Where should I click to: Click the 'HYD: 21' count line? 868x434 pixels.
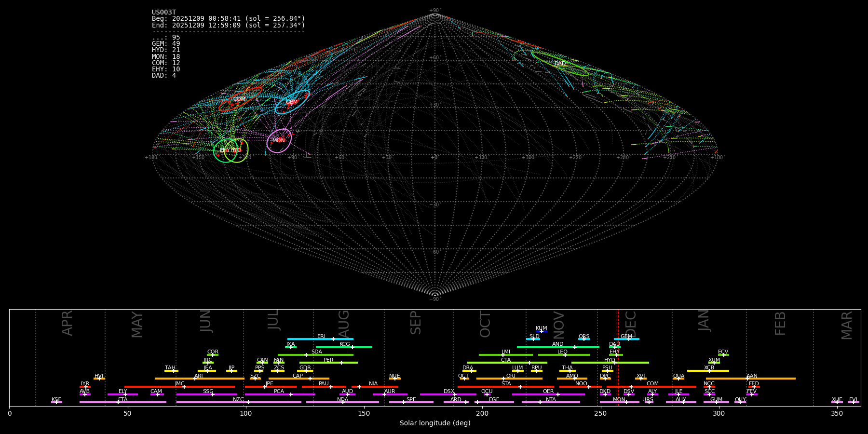(166, 50)
